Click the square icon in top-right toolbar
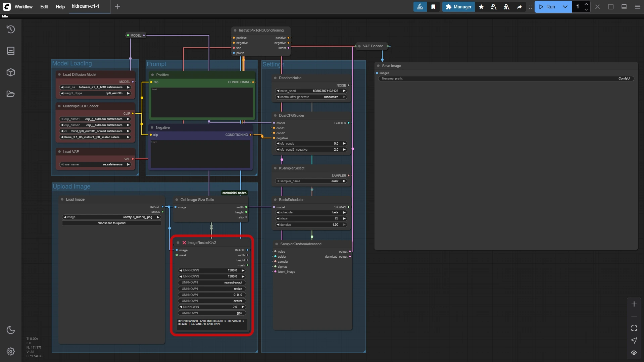The width and height of the screenshot is (644, 362). [x=611, y=7]
